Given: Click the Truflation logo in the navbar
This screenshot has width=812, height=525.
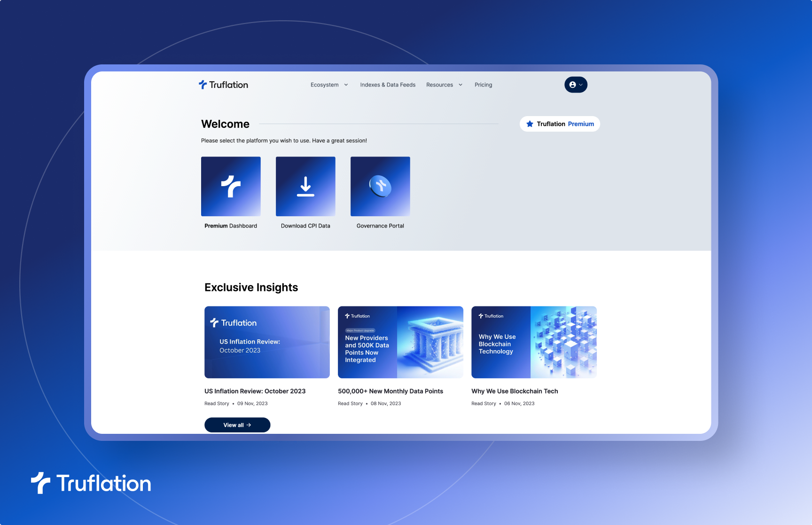Looking at the screenshot, I should click(x=223, y=85).
